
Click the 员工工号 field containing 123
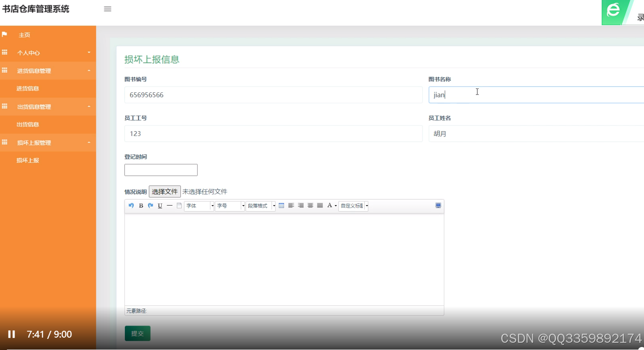point(273,134)
